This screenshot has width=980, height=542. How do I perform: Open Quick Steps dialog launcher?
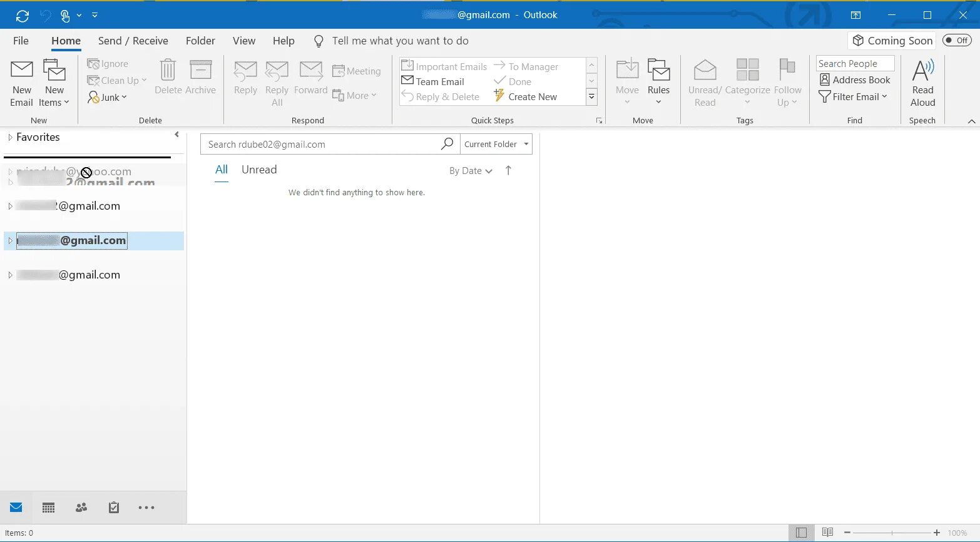(599, 121)
